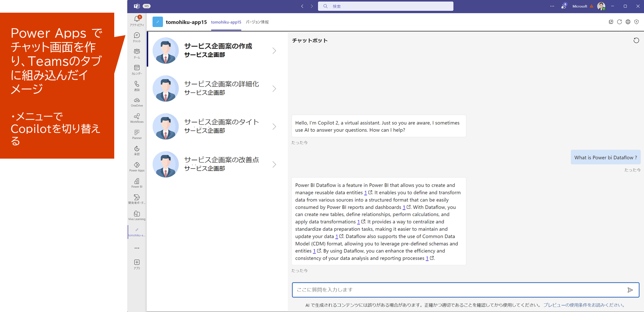
Task: Open Teams (チーム) in the sidebar
Action: click(x=137, y=53)
